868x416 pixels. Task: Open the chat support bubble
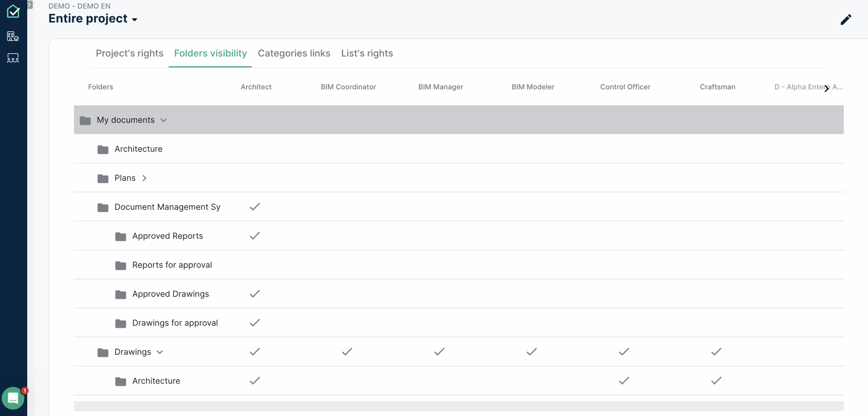[13, 398]
